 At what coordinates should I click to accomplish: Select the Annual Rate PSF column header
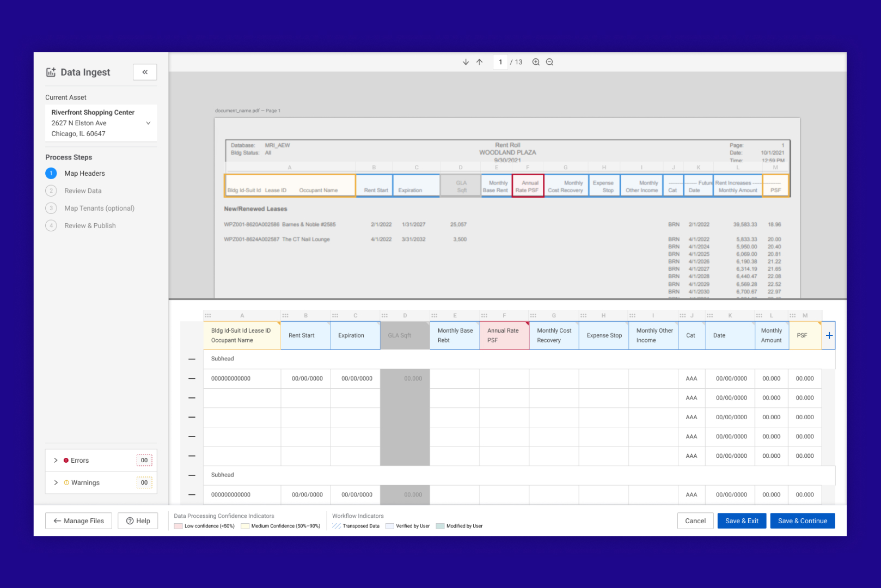[504, 335]
